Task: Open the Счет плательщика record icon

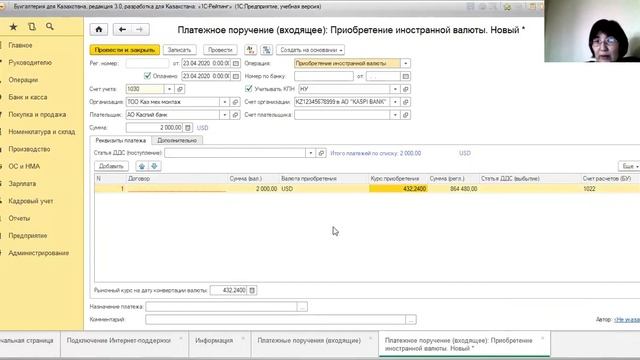Action: click(x=405, y=115)
